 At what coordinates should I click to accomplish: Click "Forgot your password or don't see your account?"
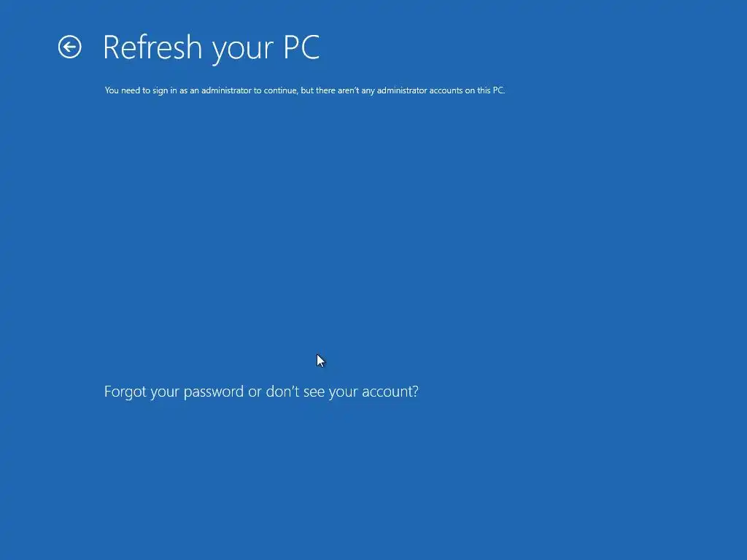261,392
